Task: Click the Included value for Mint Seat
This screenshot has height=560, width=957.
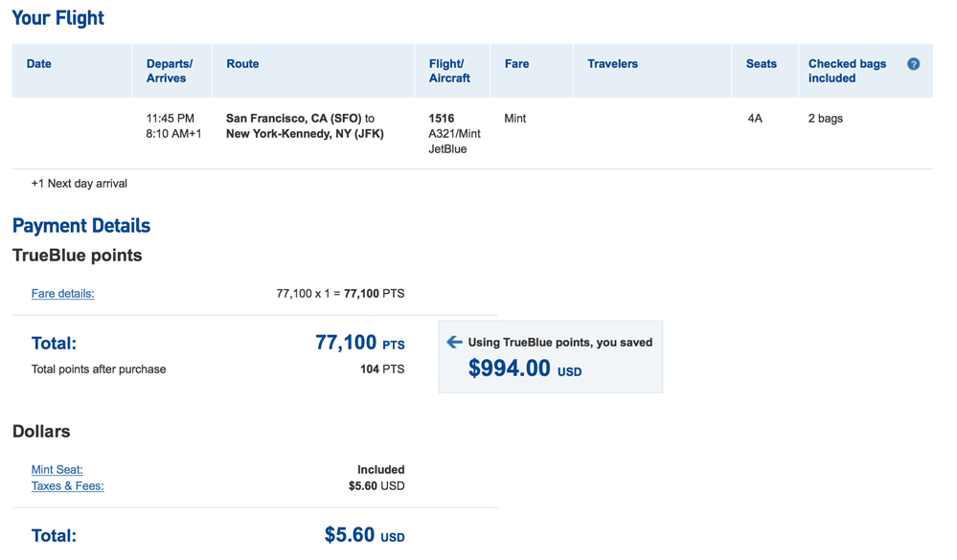Action: click(x=381, y=470)
